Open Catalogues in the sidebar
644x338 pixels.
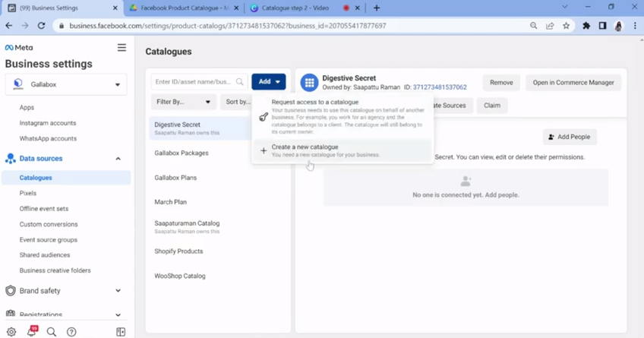coord(66,178)
